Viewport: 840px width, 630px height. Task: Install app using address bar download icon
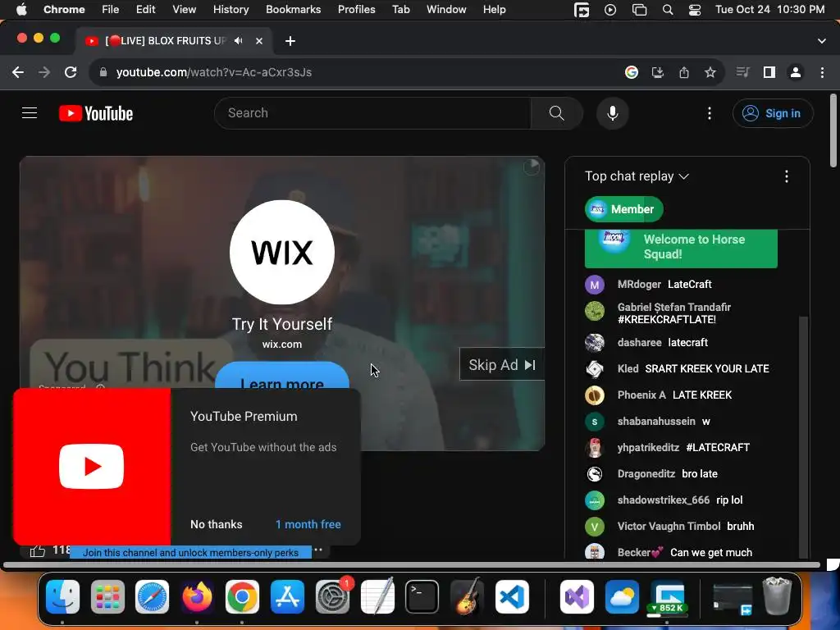point(658,72)
